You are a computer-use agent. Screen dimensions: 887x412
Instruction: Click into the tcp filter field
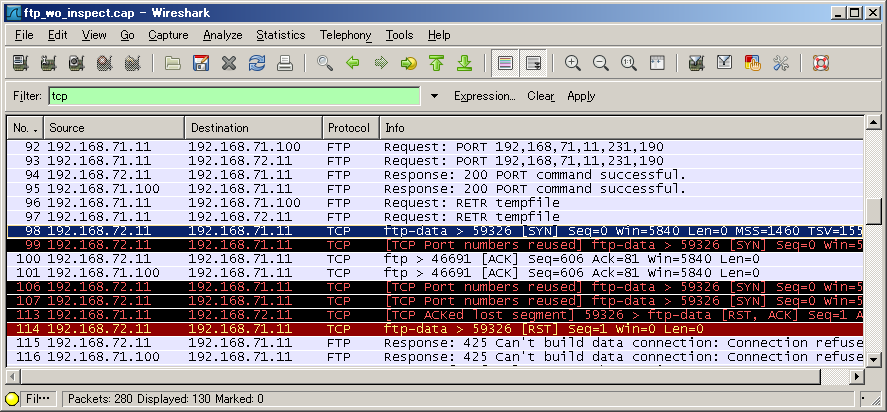[234, 96]
